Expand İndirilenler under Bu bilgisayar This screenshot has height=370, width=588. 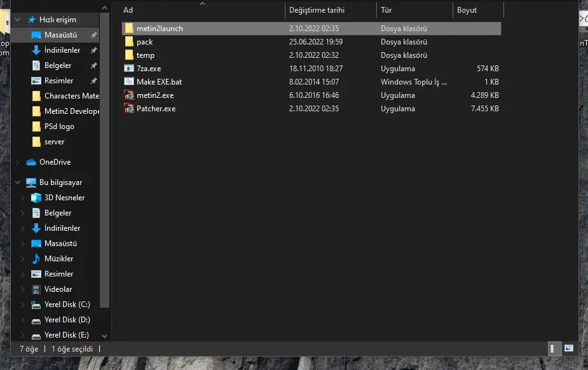pos(22,228)
